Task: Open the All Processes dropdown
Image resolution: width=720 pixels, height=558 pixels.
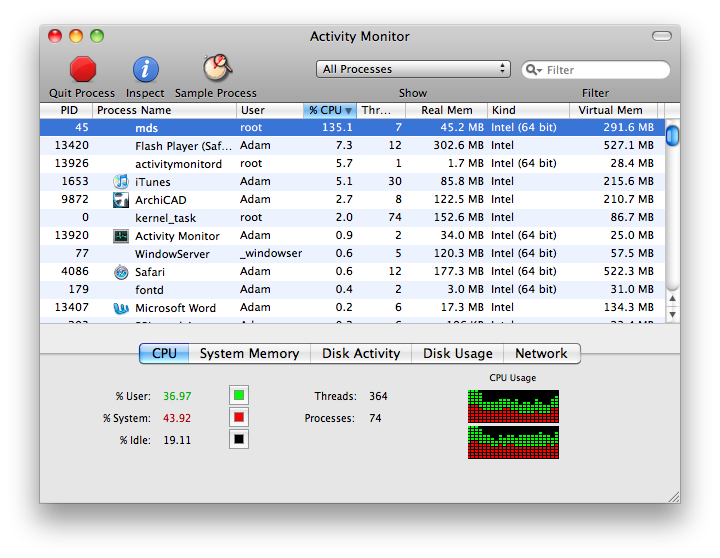Action: (x=413, y=69)
